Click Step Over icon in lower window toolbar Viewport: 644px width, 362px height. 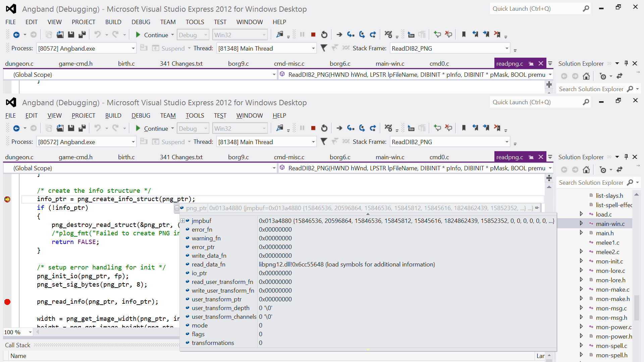coord(362,128)
